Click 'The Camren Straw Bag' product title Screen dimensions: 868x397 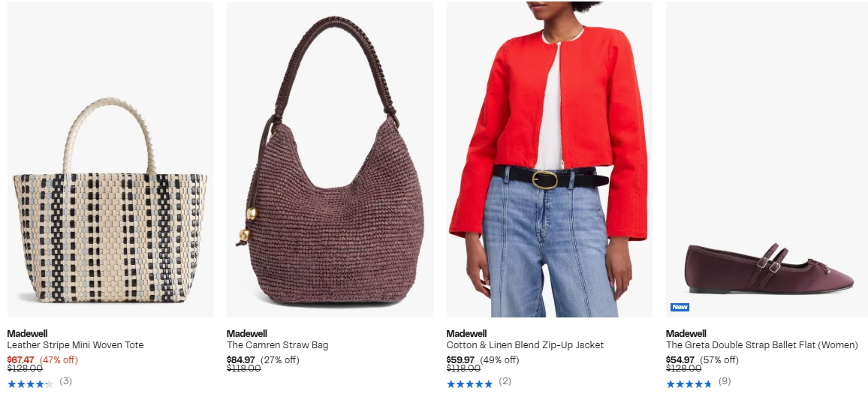coord(277,345)
